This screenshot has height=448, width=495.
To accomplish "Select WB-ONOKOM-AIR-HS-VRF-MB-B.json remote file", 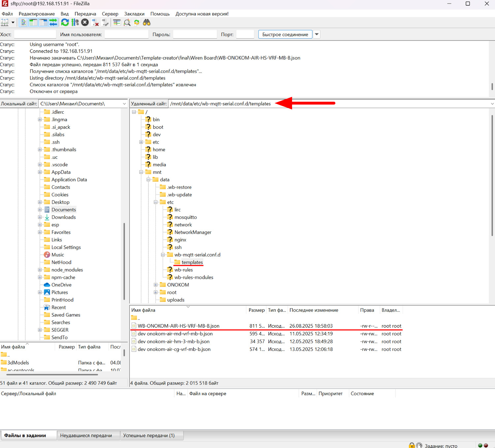I will (x=178, y=326).
